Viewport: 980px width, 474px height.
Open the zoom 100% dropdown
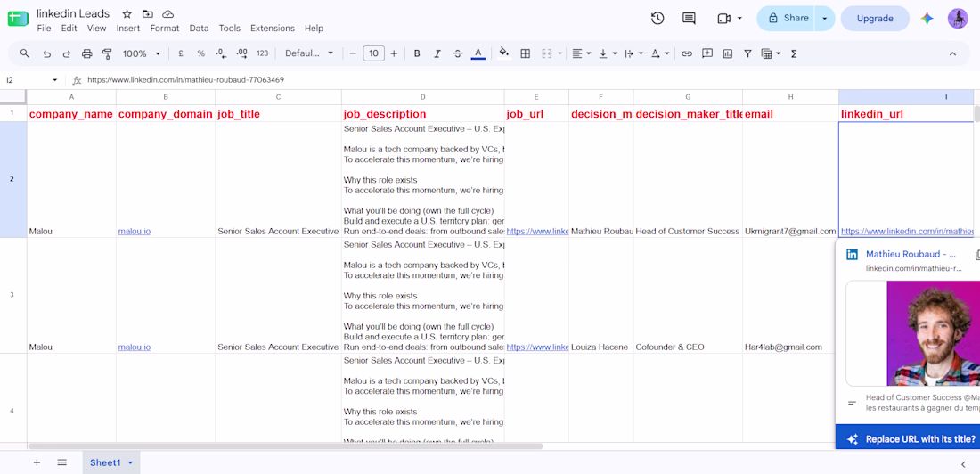[142, 53]
